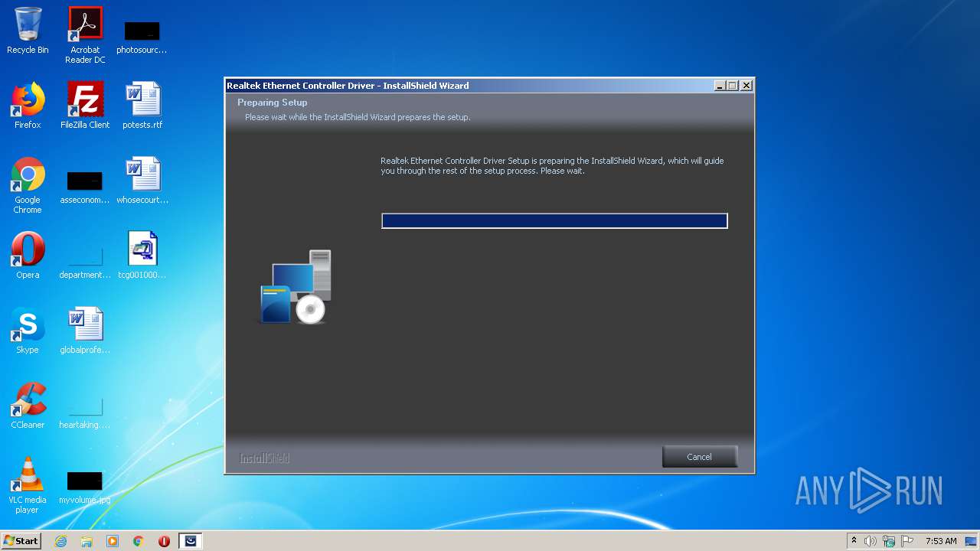Open the volume control tray icon
This screenshot has width=980, height=551.
(x=871, y=541)
